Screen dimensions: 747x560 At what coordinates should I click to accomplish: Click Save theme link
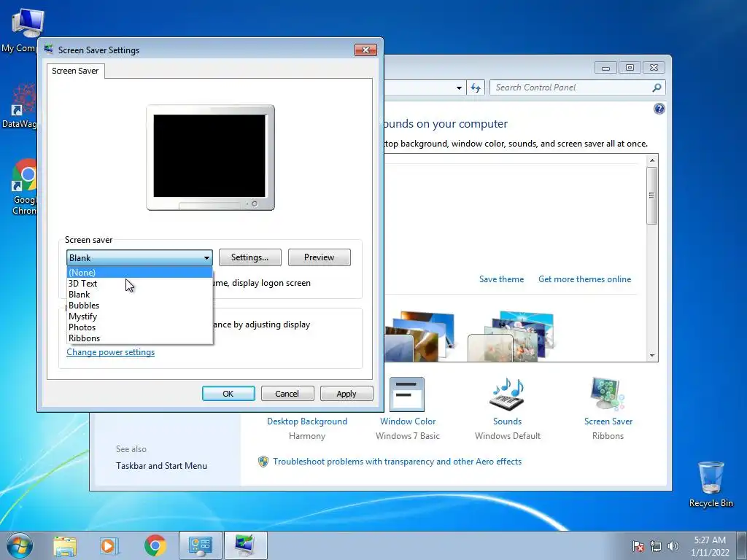tap(501, 279)
